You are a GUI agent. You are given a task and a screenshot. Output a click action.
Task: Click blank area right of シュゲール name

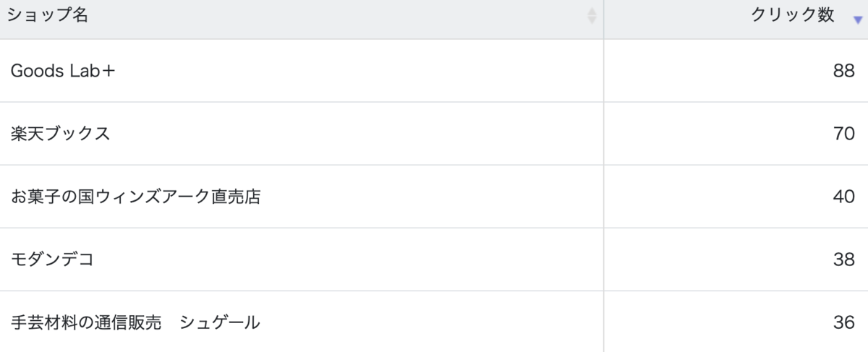point(434,322)
